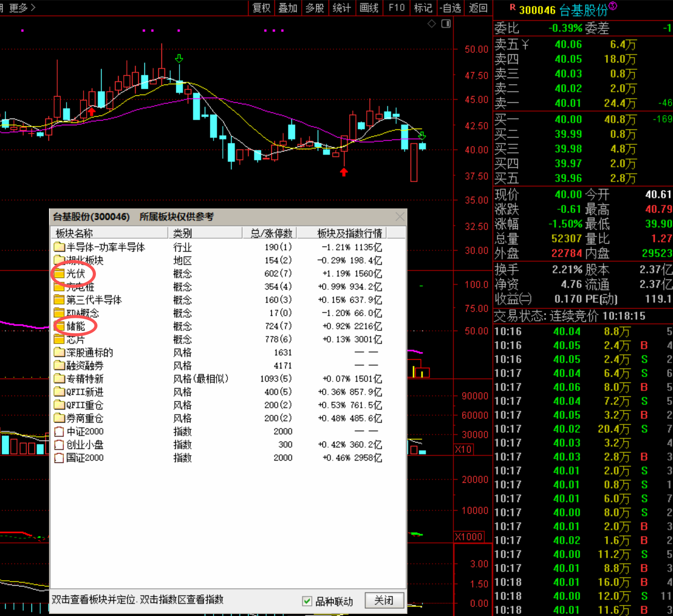
Task: Click the 光伏 row change +1.19% 1560亿
Action: coord(352,273)
